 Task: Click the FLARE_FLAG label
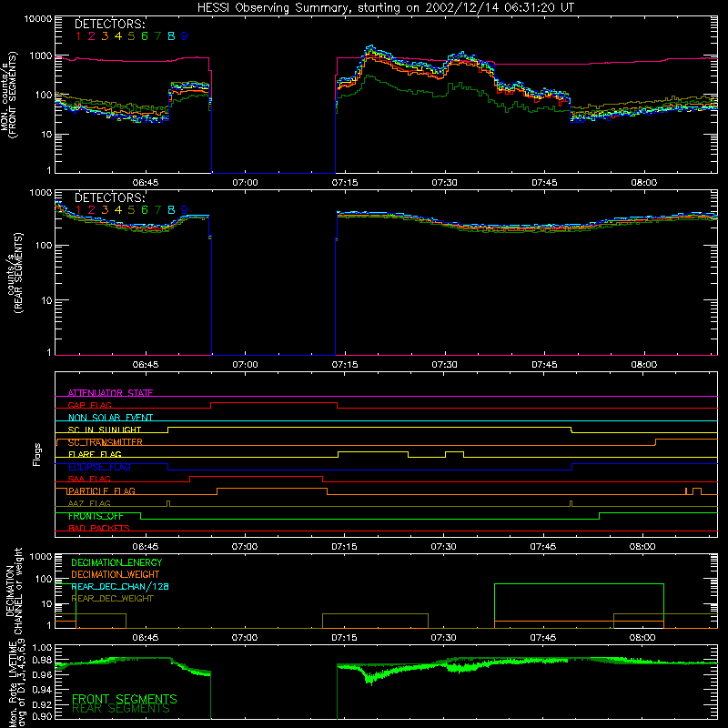(95, 454)
